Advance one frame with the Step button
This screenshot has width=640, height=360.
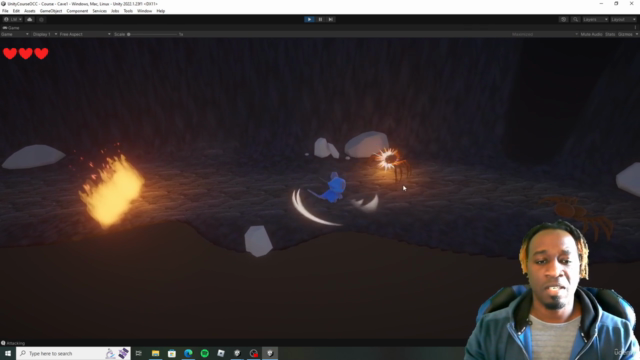tap(331, 19)
